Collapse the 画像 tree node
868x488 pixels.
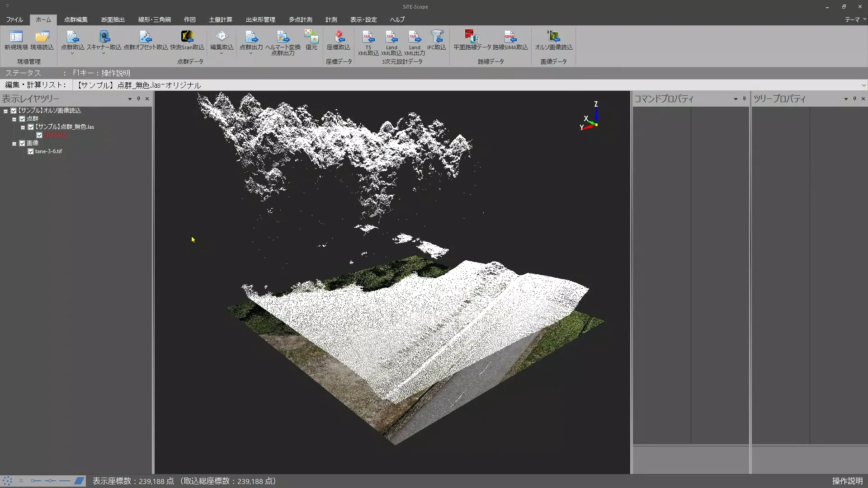[14, 144]
